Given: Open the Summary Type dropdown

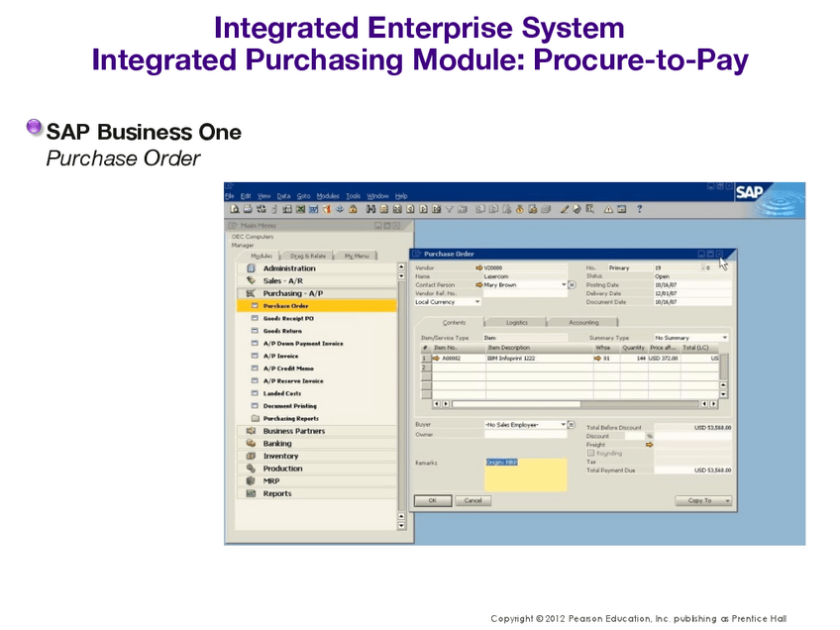Looking at the screenshot, I should point(725,338).
